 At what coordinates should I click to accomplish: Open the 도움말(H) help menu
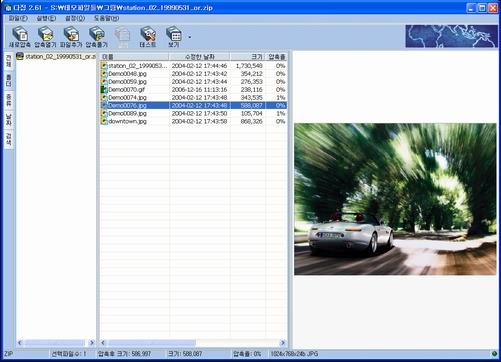pos(106,18)
